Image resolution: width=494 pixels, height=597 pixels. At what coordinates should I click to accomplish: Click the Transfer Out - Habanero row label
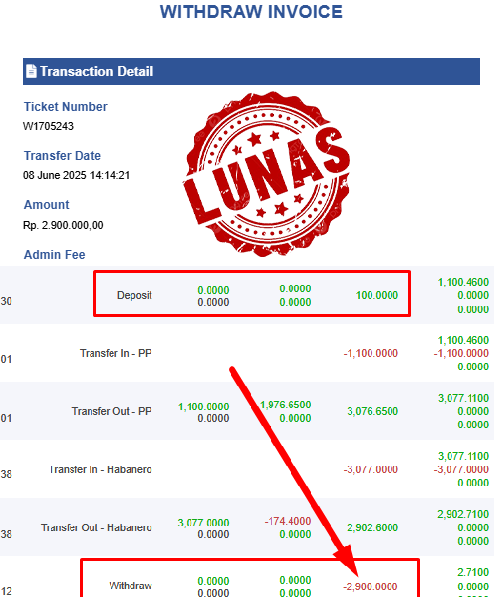pyautogui.click(x=96, y=527)
